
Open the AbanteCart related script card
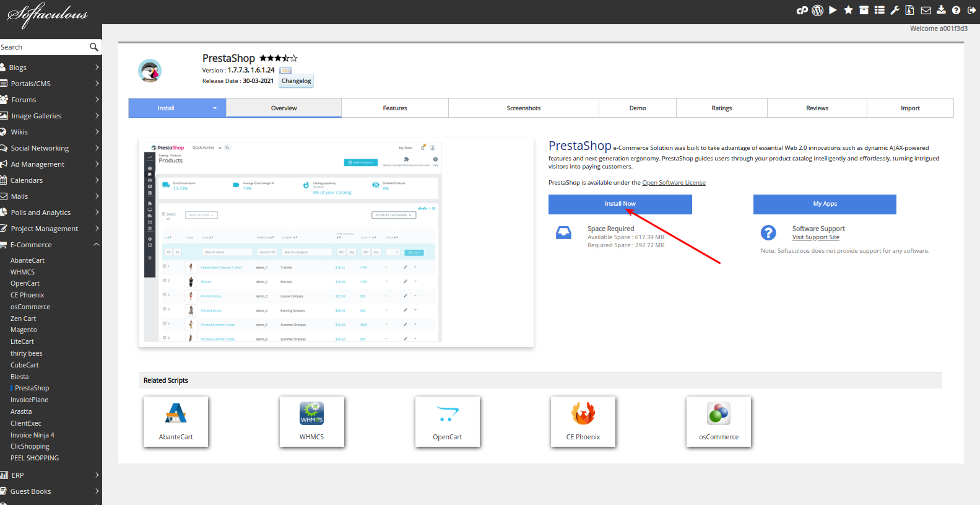coord(176,421)
